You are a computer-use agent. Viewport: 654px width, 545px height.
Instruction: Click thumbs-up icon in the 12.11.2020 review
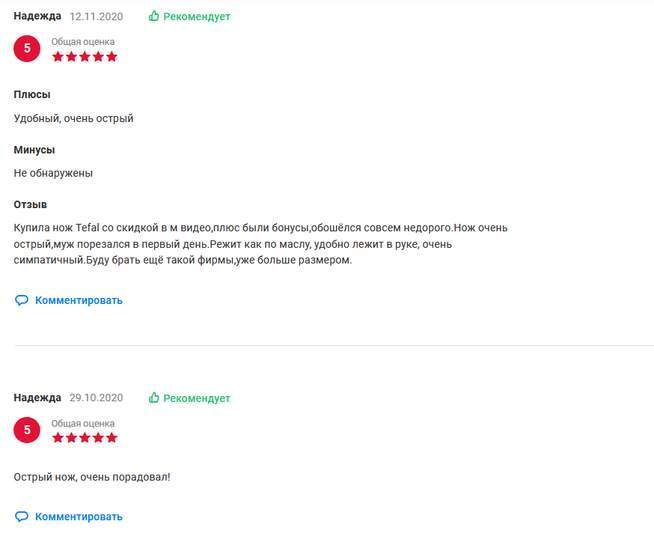[154, 17]
